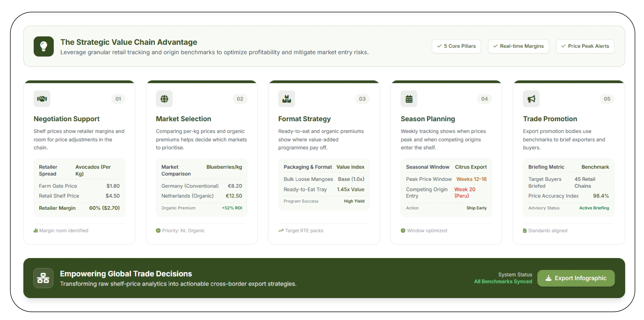Screen dimensions: 644x320
Task: Toggle the 5 Core Pillars check chip
Action: (x=456, y=46)
